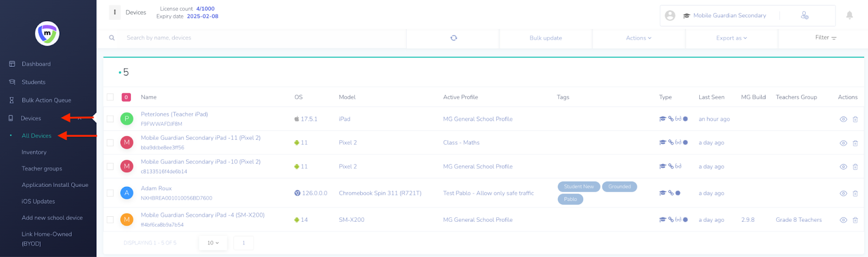Click the type icons in Adam Roux row
The image size is (868, 257).
[x=669, y=193]
